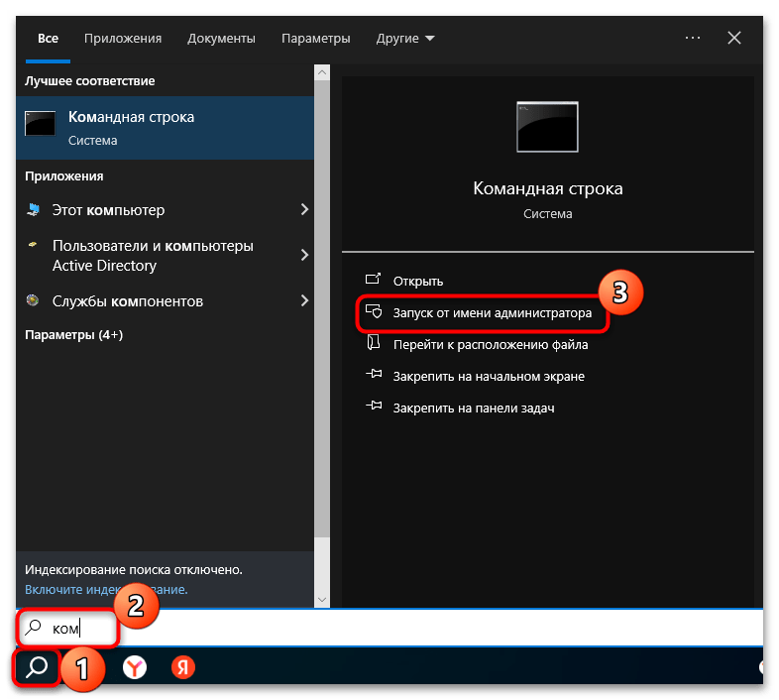Select Закрепить на панели задач

(472, 408)
